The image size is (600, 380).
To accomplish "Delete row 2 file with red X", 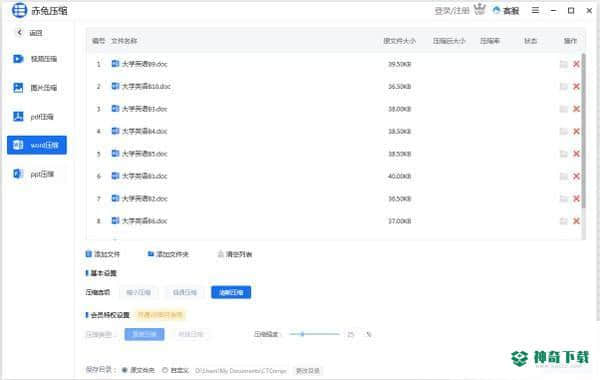I will (x=576, y=86).
